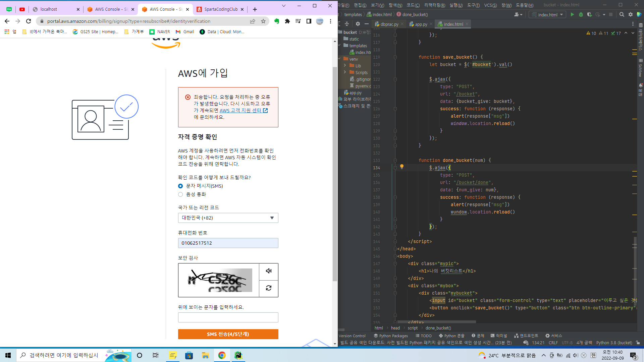This screenshot has width=644, height=362.
Task: Open editor tab options three-dot menu
Action: [x=633, y=24]
